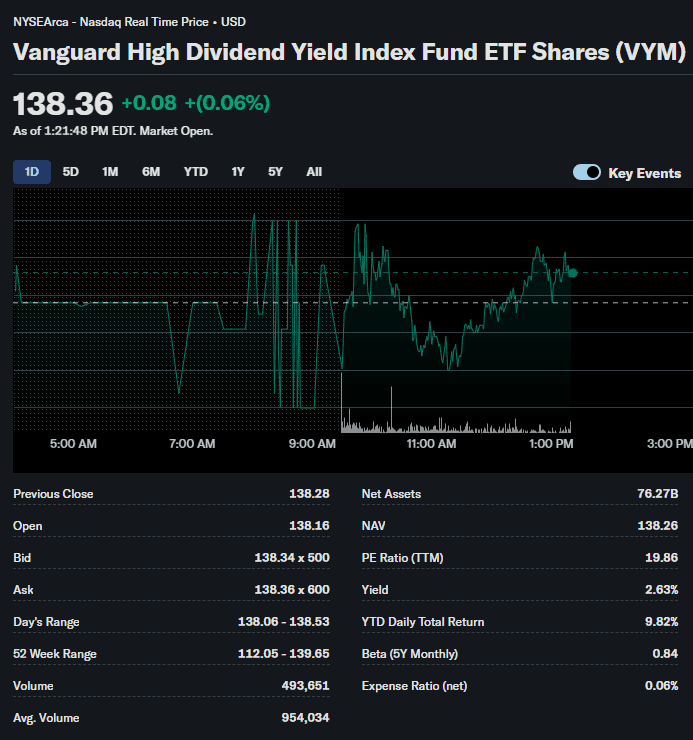
Task: Click the As of 1:21:48 PM timestamp
Action: [113, 131]
